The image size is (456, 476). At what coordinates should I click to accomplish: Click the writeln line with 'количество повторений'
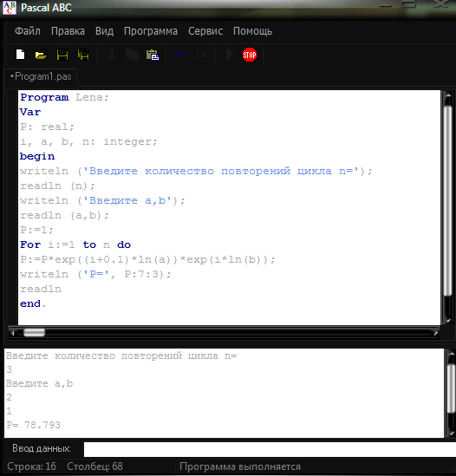196,171
